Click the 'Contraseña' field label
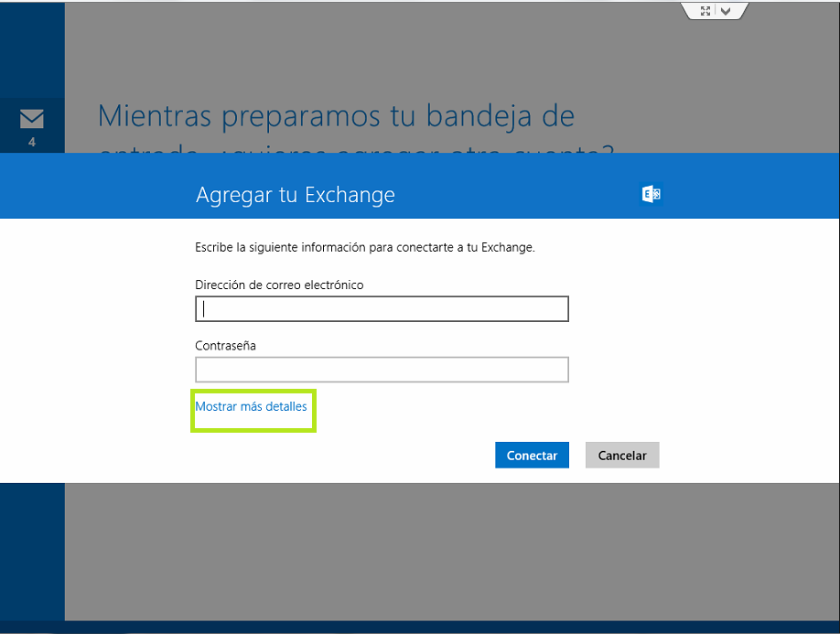Screen dimensions: 840x634 (225, 346)
